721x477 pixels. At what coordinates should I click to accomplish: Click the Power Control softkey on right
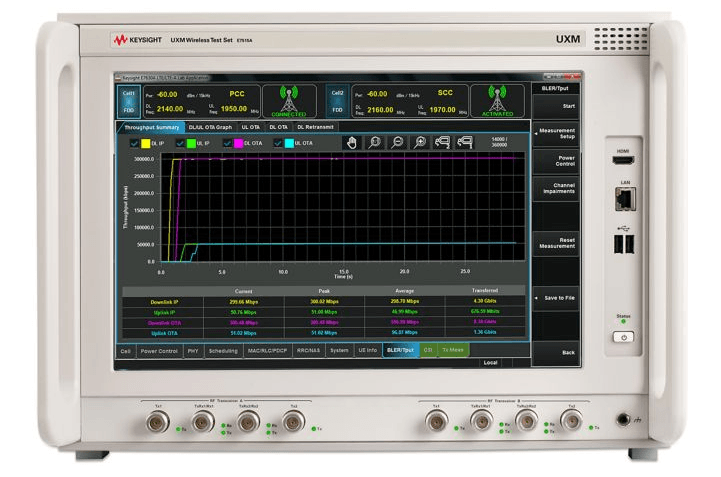(555, 161)
